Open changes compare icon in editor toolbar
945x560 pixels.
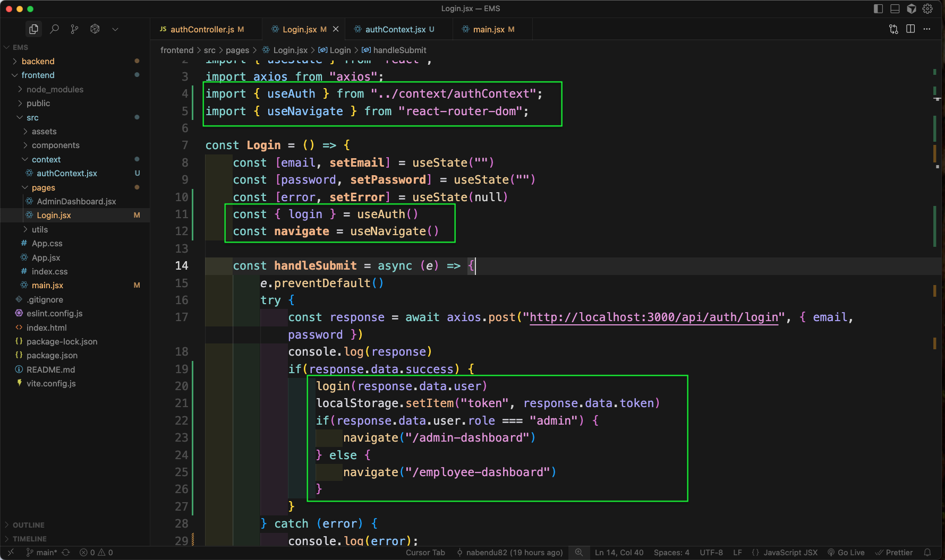893,29
